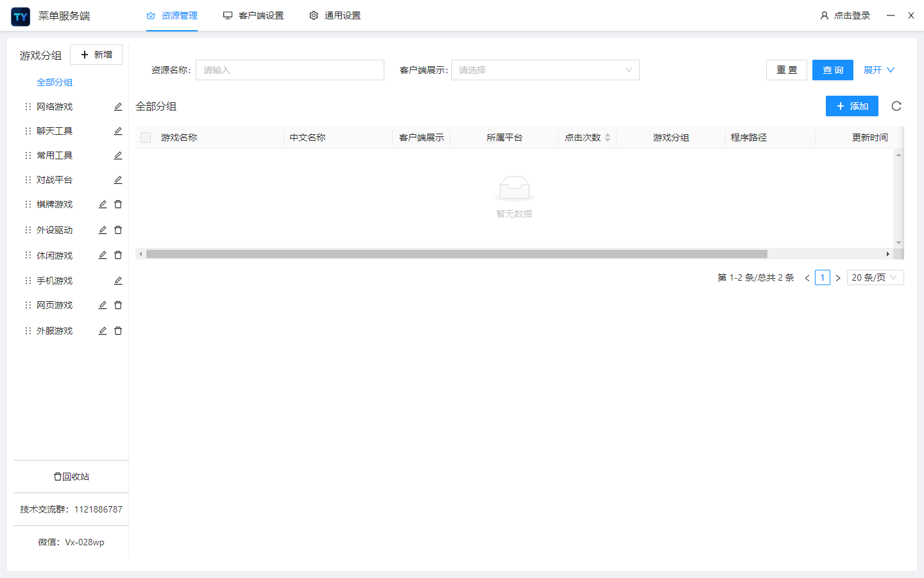Select page 1 in pagination
Viewport: 924px width, 578px height.
coord(823,277)
